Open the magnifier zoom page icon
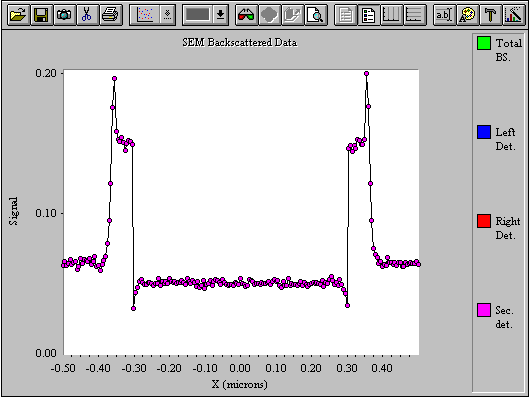Viewport: 530px width, 397px height. click(316, 15)
